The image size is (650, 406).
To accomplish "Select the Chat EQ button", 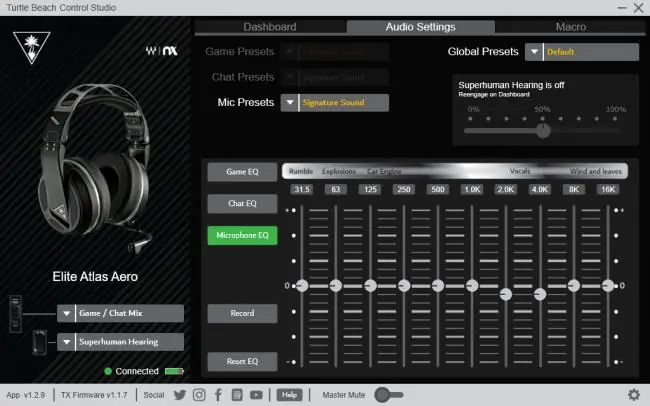I will pos(243,204).
